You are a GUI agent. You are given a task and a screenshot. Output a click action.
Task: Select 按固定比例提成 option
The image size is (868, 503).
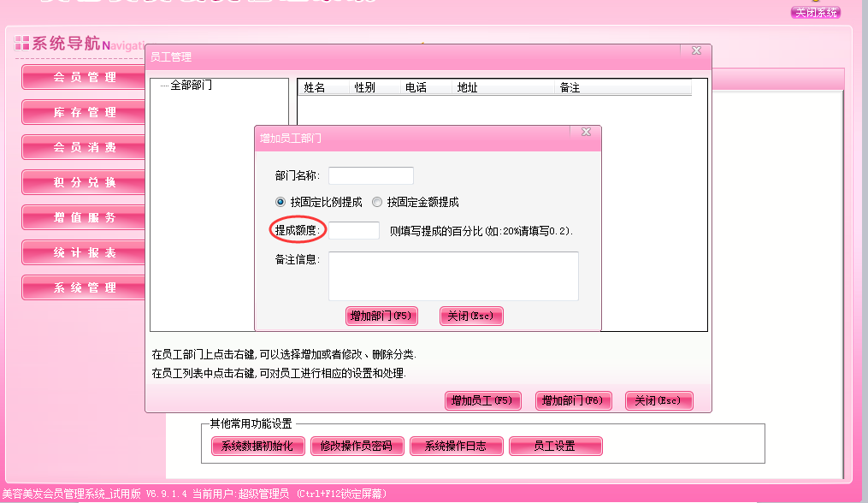click(279, 202)
